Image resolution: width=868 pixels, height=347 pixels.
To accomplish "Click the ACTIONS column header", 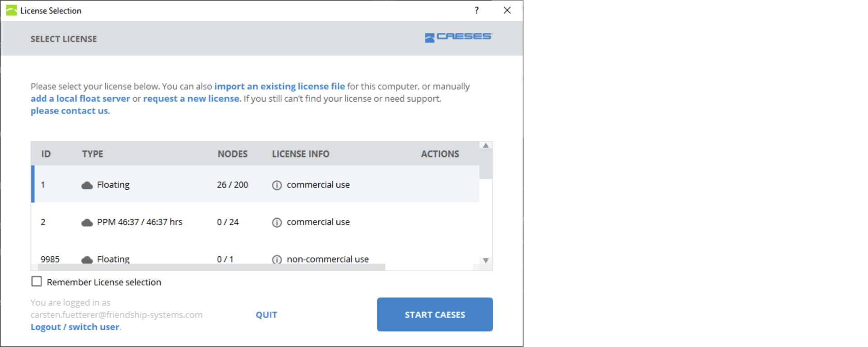I will point(440,154).
